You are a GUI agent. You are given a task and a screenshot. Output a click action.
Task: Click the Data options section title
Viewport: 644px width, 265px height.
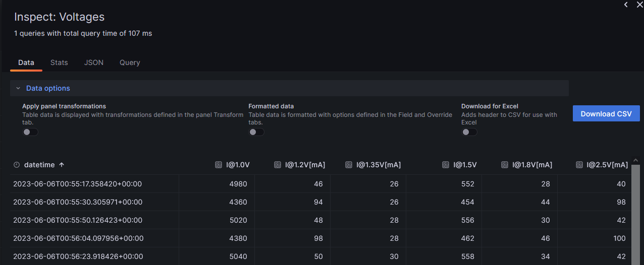click(48, 88)
